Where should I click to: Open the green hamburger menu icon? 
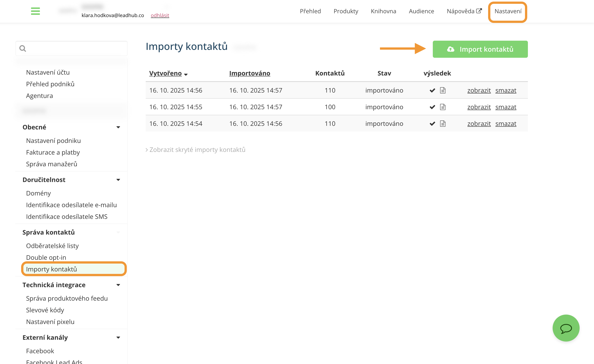[x=36, y=11]
